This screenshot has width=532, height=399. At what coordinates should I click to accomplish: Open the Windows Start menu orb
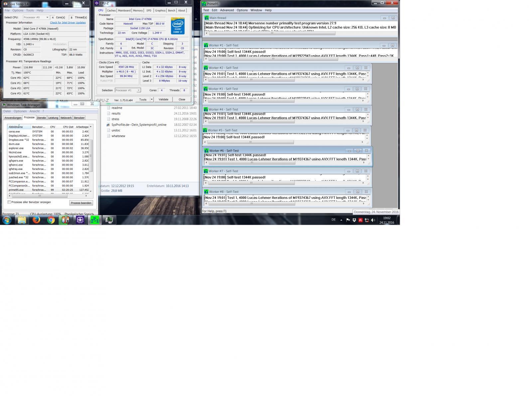(7, 220)
